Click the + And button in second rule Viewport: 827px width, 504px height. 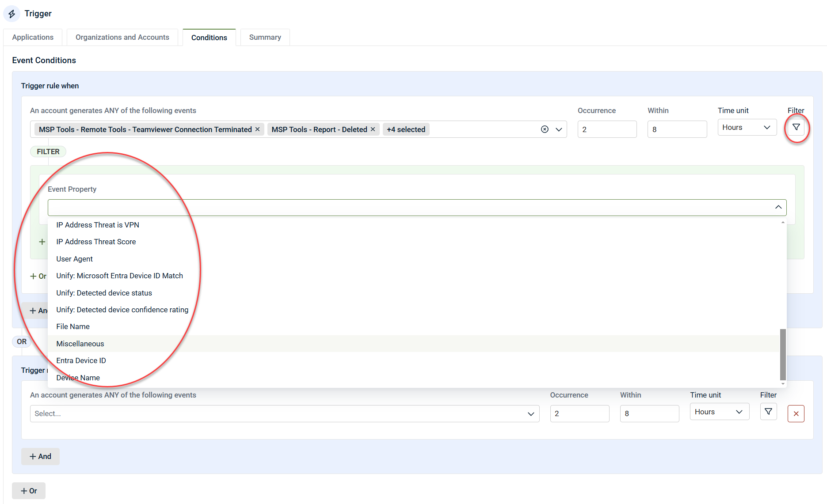tap(40, 456)
